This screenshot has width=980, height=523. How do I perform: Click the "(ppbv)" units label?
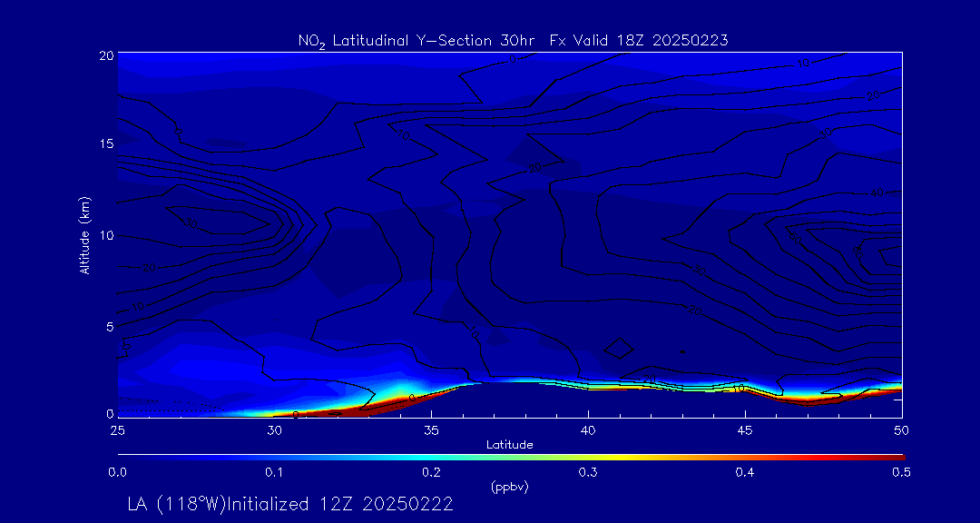pos(510,488)
